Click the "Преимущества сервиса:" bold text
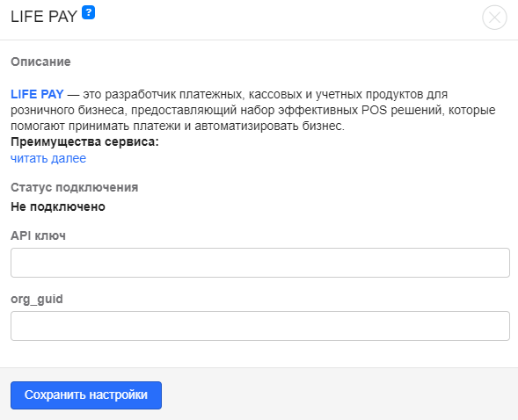 click(x=84, y=141)
